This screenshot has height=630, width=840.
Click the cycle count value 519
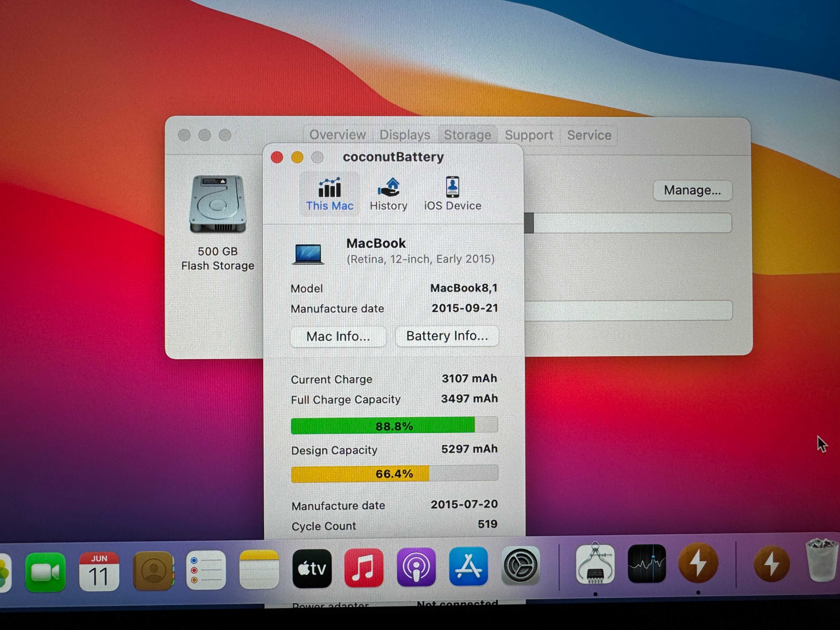(487, 524)
